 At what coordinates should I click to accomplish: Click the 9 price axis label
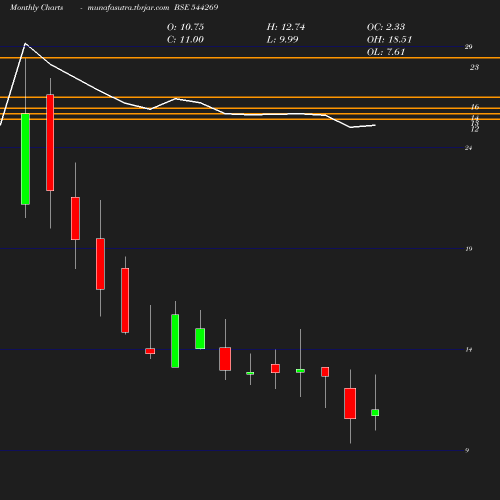(467, 450)
